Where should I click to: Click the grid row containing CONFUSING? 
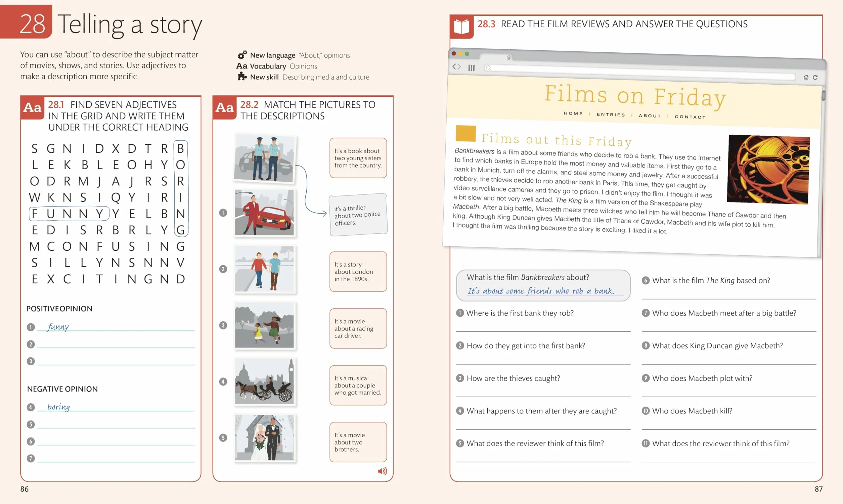107,246
